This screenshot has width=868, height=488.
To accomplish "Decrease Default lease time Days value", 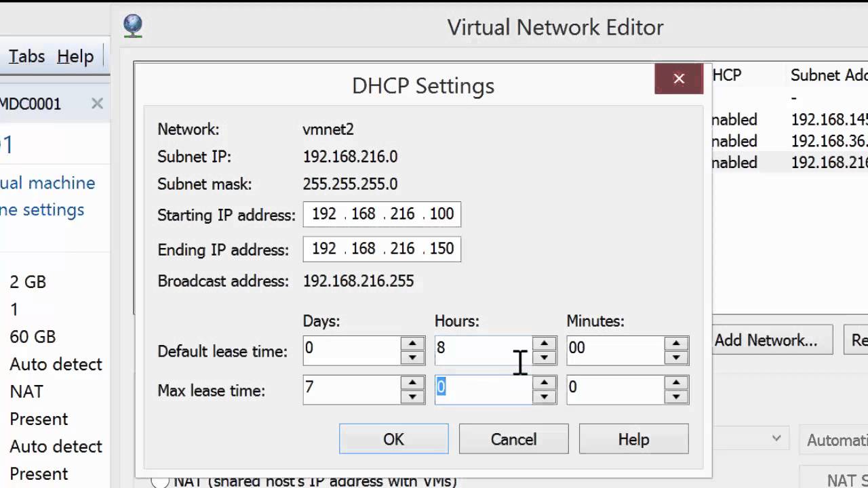I will click(x=412, y=358).
